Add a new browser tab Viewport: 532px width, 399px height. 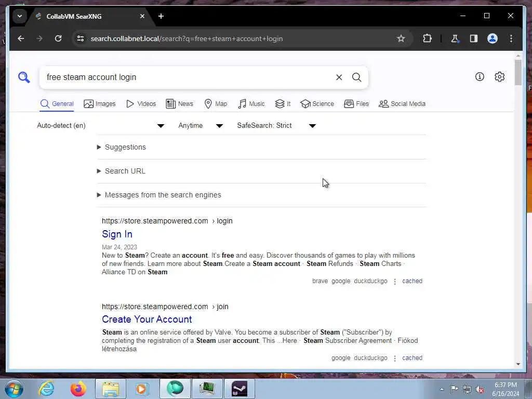coord(161,16)
